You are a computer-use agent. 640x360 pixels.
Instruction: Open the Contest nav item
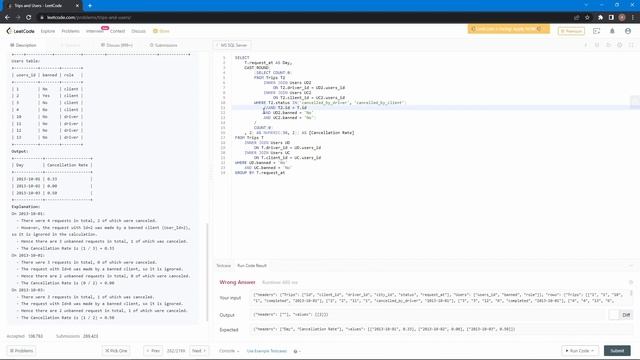point(117,31)
